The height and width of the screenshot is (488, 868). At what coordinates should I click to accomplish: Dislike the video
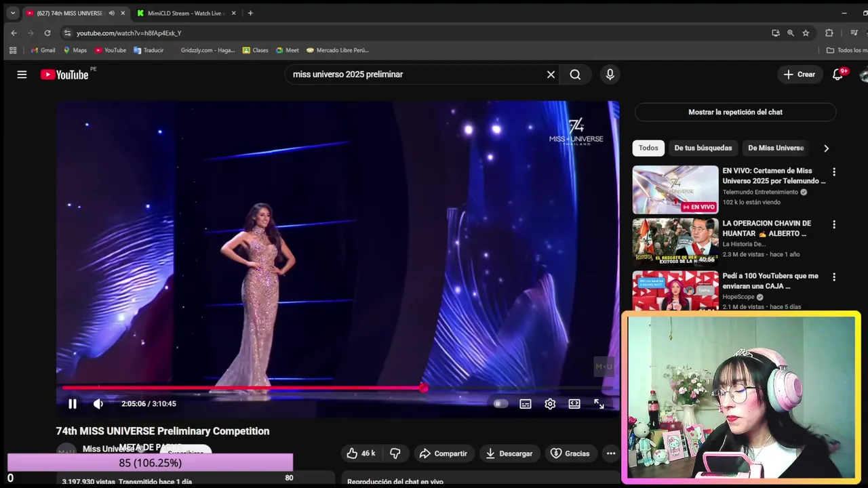[x=395, y=453]
